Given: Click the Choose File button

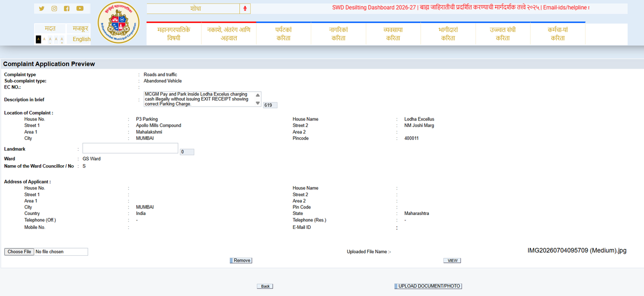Looking at the screenshot, I should click(19, 251).
